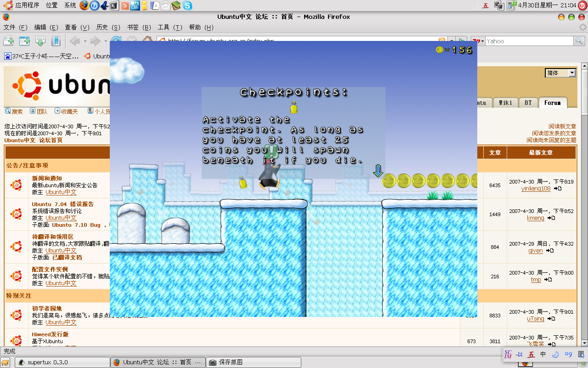Click the blue down arrow in game
Image resolution: width=588 pixels, height=368 pixels.
pyautogui.click(x=378, y=171)
